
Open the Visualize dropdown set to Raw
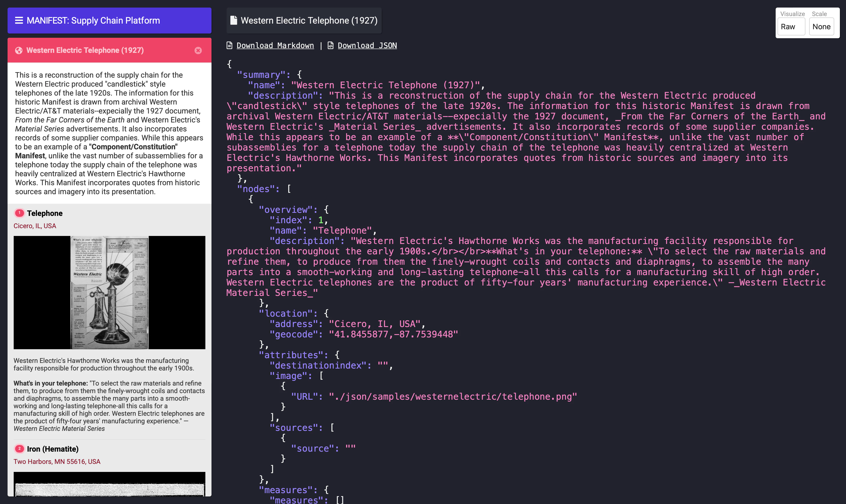[791, 27]
